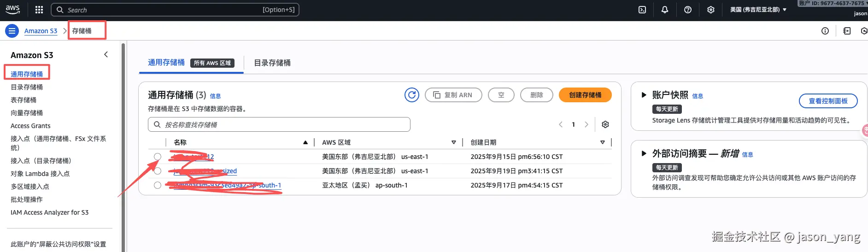Open the bucket link ending in 12
The image size is (868, 252).
point(194,157)
